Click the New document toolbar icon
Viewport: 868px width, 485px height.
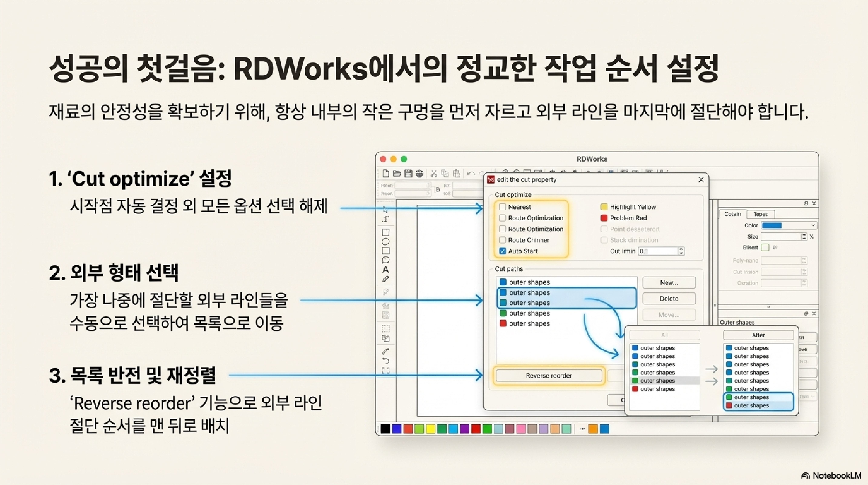pyautogui.click(x=386, y=173)
